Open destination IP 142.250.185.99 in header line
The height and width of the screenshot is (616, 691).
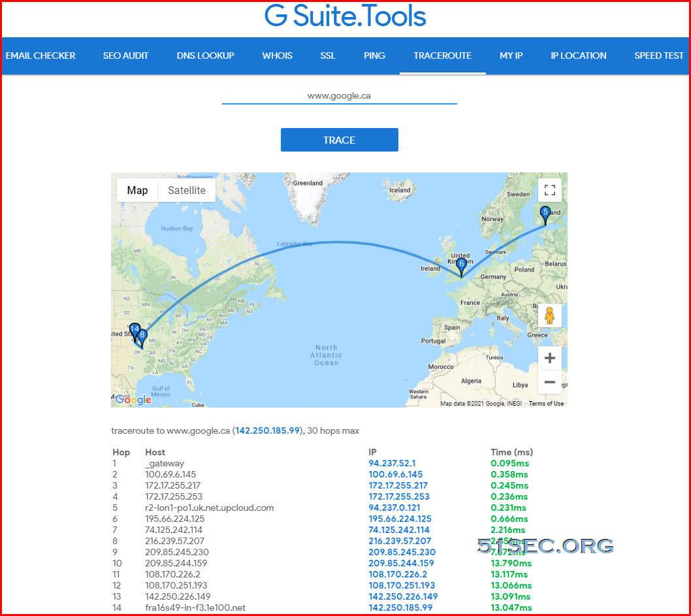(x=268, y=430)
